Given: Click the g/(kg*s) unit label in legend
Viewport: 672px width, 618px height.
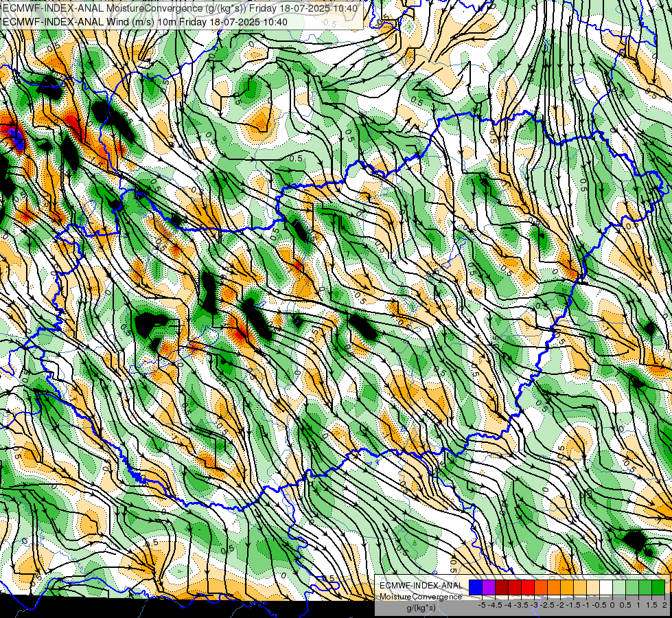Looking at the screenshot, I should (x=421, y=608).
